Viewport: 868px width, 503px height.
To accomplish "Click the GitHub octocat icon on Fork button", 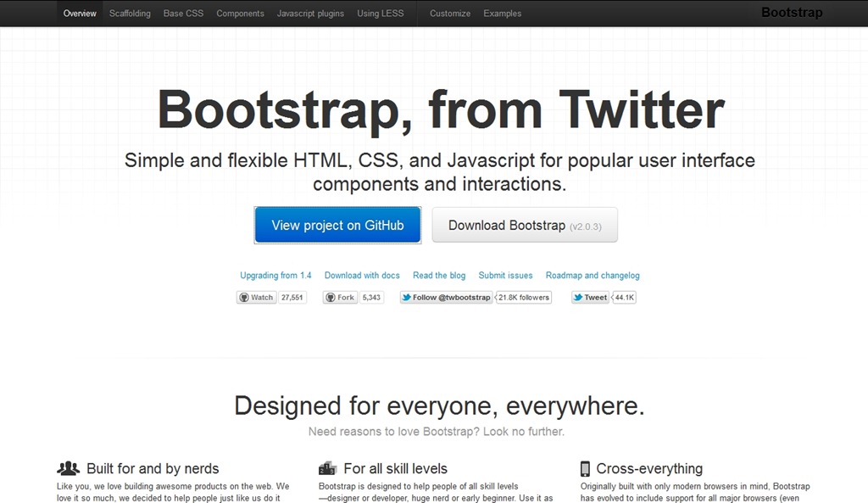I will pos(331,298).
